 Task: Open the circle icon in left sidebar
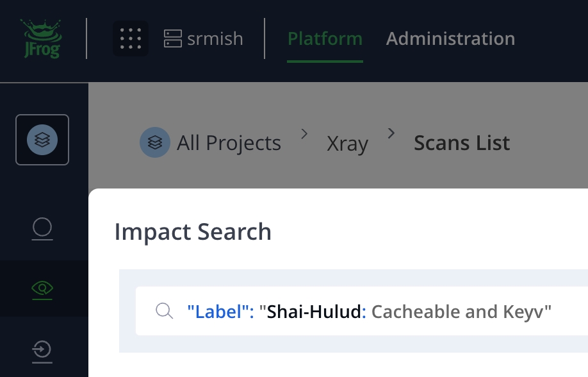42,229
